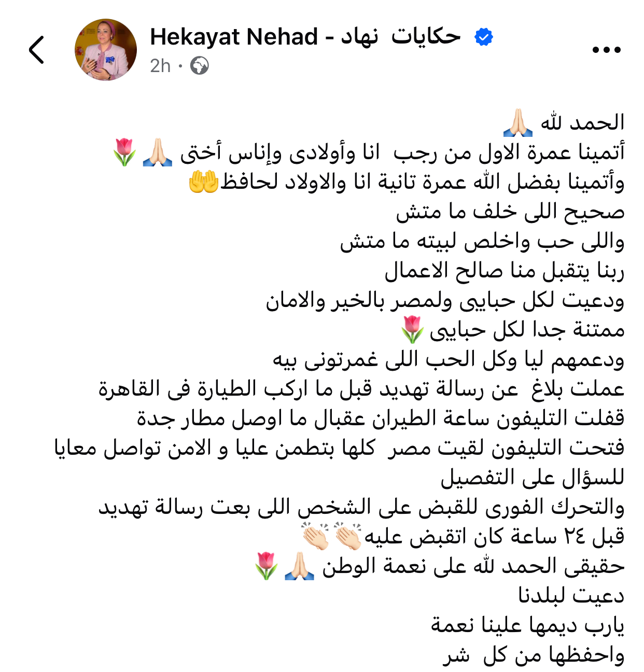Click the last line واحفظها من كل شر
This screenshot has width=644, height=672.
[534, 655]
